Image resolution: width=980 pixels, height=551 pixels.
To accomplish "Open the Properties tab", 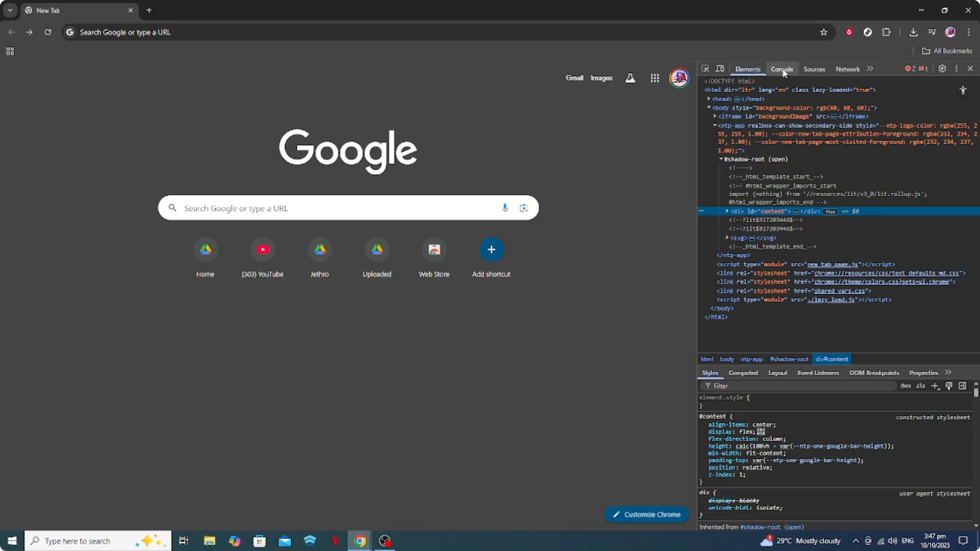I will [923, 373].
